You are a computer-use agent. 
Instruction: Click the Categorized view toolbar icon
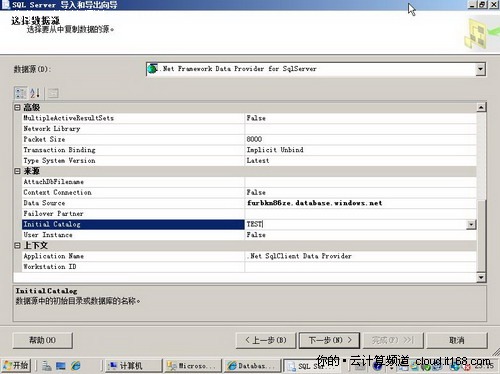pyautogui.click(x=21, y=93)
